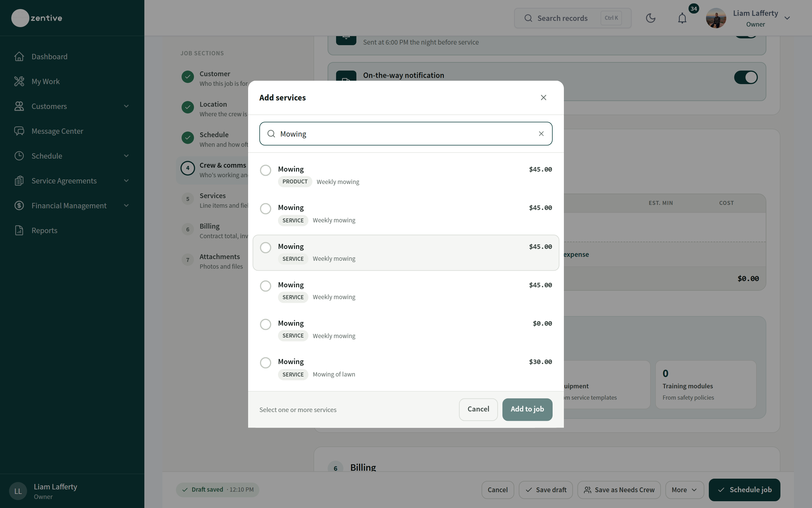The image size is (812, 508).
Task: Click Save as Needs Crew button
Action: (x=619, y=490)
